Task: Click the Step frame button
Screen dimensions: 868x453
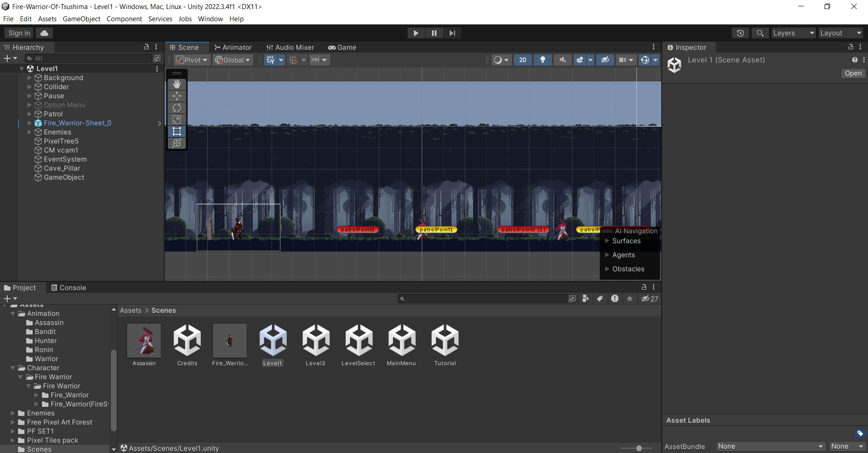Action: pyautogui.click(x=452, y=33)
